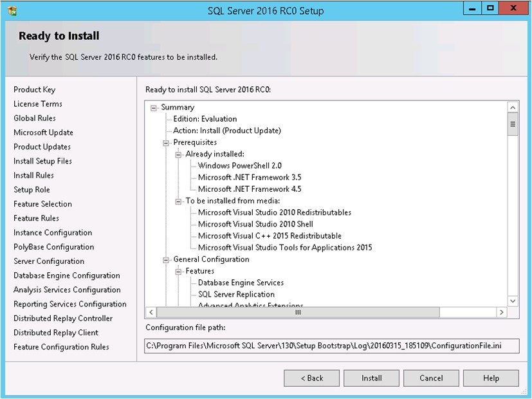Select the Install Setup Files step
Screen dimensions: 532x399
[x=42, y=161]
